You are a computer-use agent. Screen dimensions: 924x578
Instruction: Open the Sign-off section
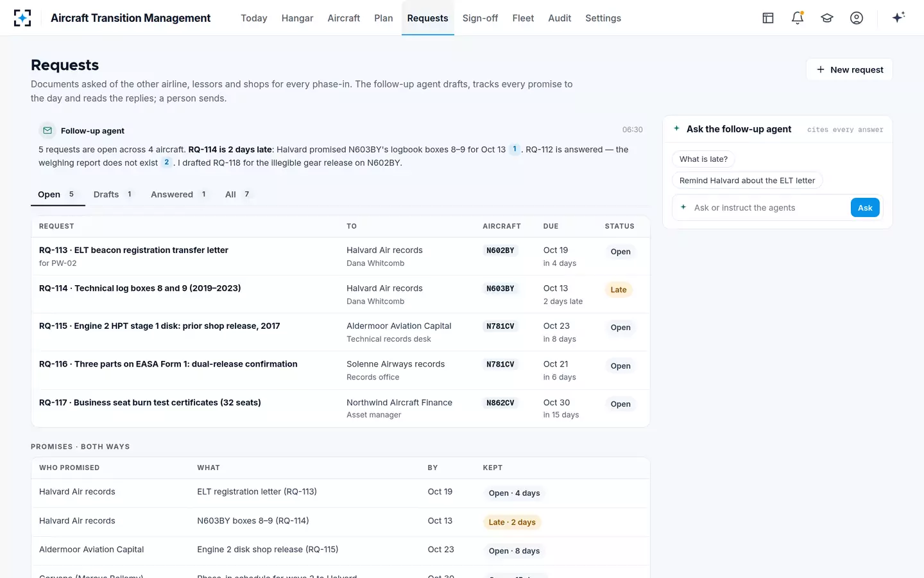[480, 18]
